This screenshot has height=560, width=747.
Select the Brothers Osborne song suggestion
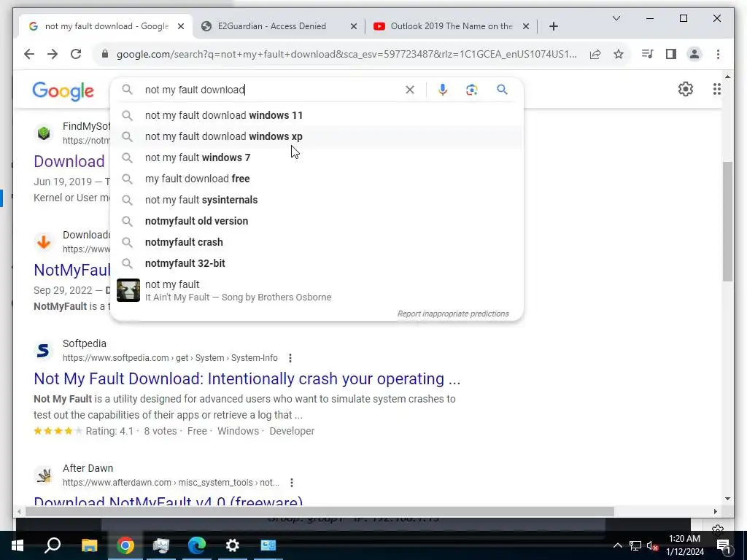(317, 290)
